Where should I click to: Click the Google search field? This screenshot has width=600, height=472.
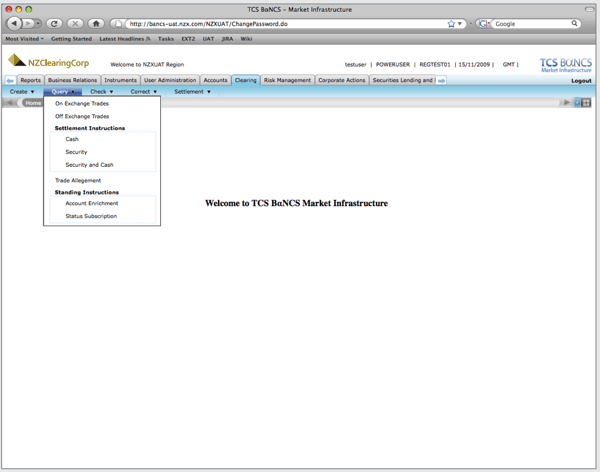[532, 24]
